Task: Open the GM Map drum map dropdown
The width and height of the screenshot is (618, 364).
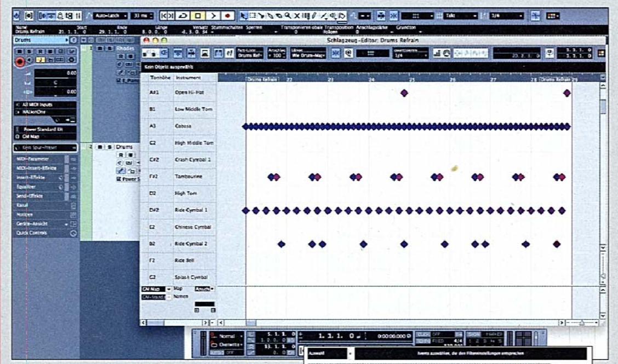Action: pyautogui.click(x=156, y=288)
